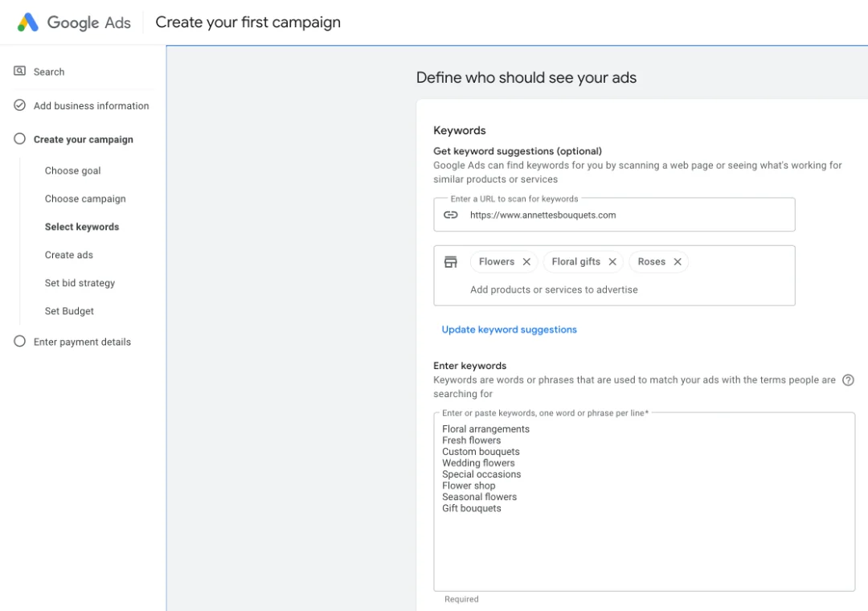Screen dimensions: 868x611
Task: Click the 'Seasonal flowers' keyword line
Action: tap(479, 497)
